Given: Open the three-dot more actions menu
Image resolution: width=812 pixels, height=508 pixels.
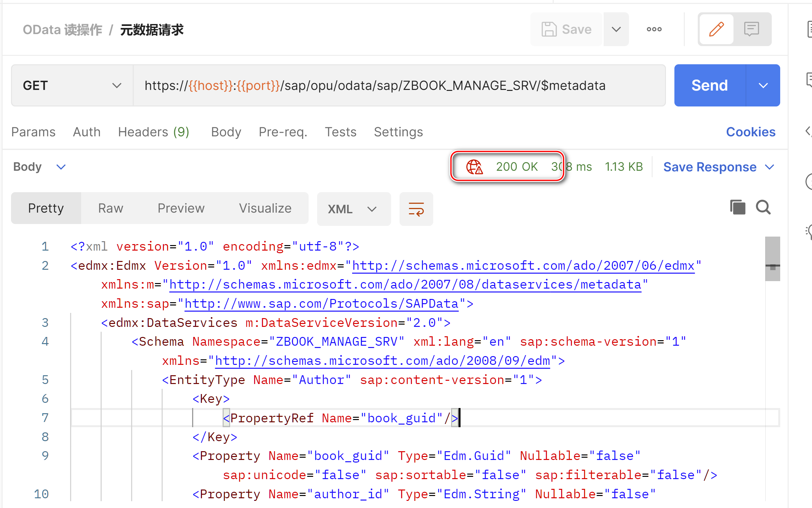Looking at the screenshot, I should click(x=654, y=29).
